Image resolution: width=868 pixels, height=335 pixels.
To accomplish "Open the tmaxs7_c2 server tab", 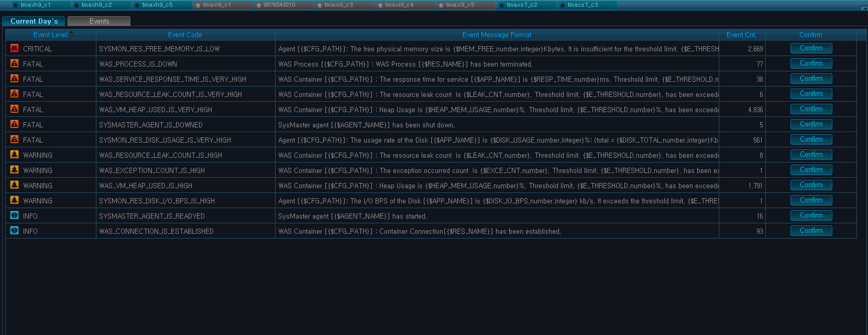I will (526, 5).
